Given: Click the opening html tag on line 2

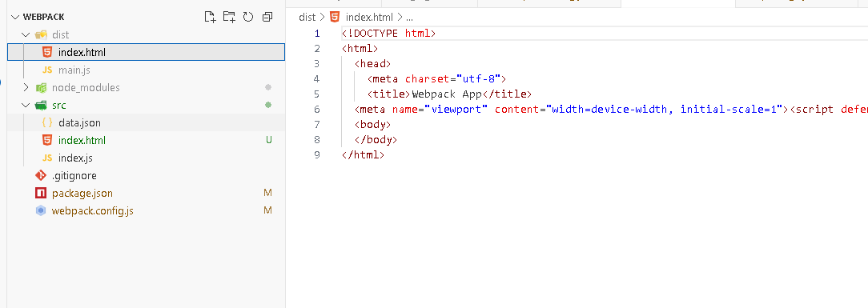Looking at the screenshot, I should pyautogui.click(x=360, y=49).
